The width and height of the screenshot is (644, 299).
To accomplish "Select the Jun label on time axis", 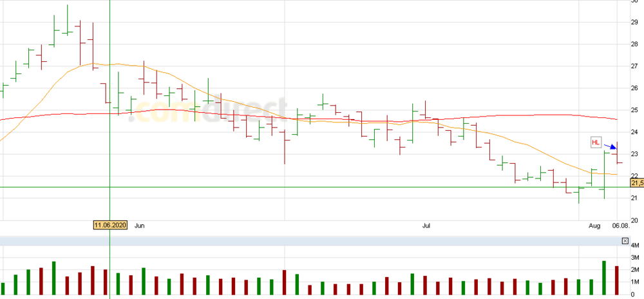I will point(142,226).
